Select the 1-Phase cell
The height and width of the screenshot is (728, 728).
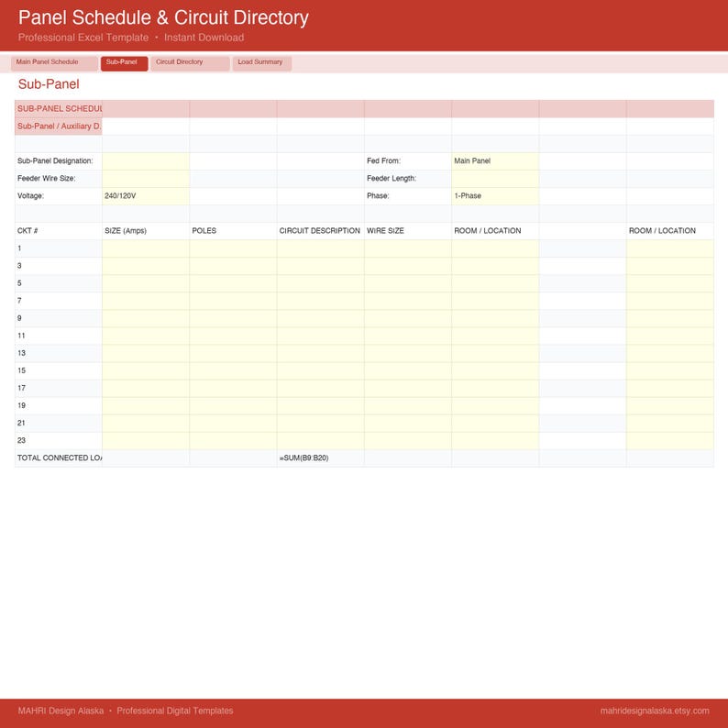click(495, 196)
